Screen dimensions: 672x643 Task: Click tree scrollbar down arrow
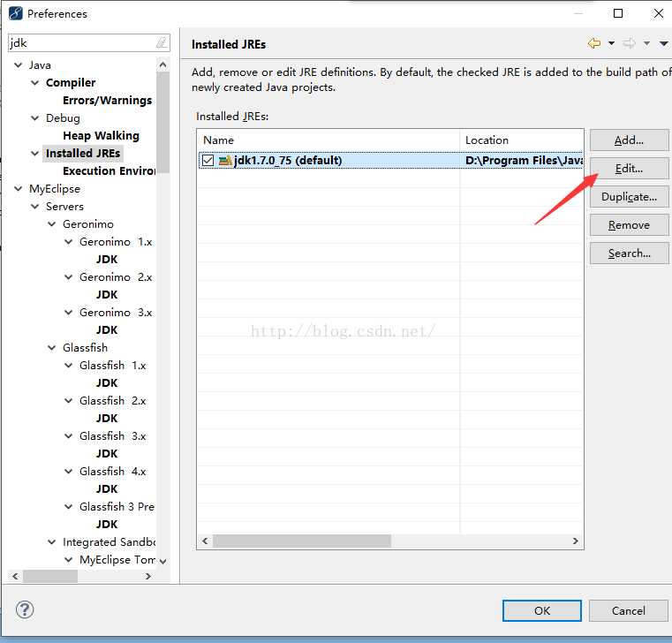point(162,561)
